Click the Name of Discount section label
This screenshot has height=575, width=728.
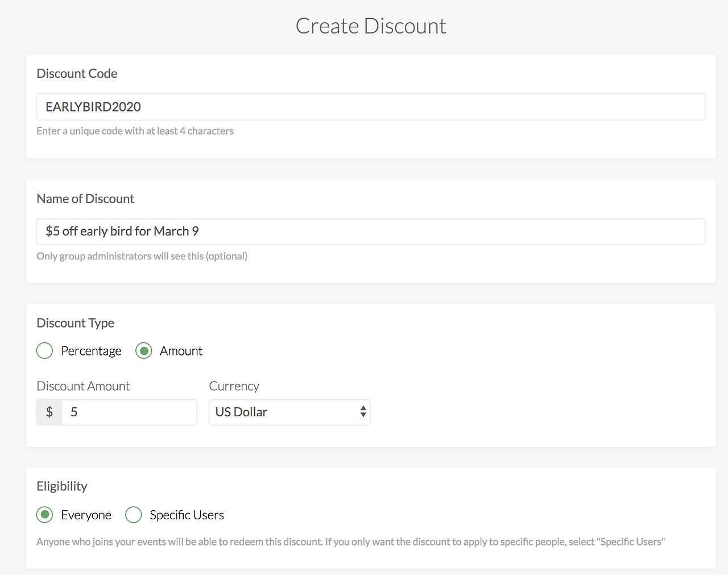click(85, 198)
